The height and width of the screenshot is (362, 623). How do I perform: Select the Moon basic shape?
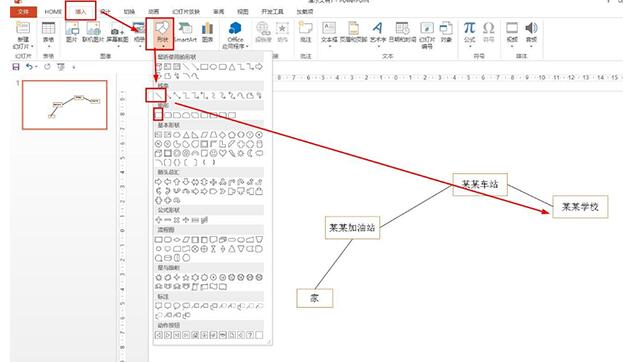pyautogui.click(x=250, y=153)
